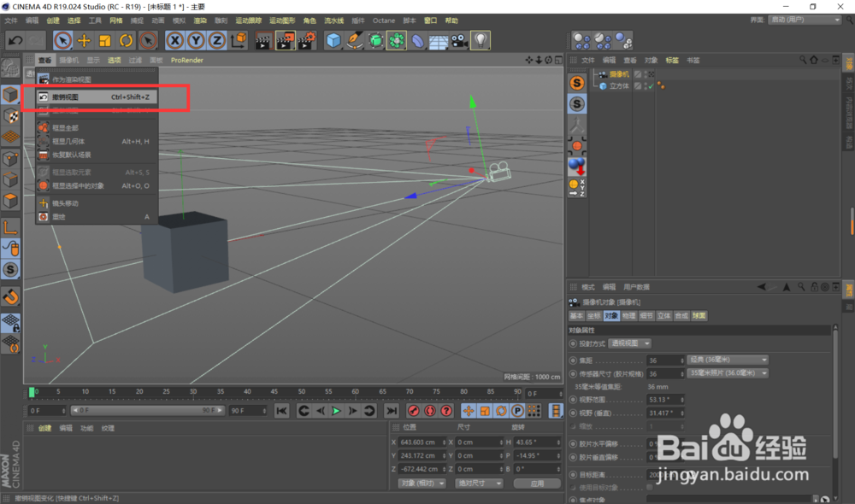Viewport: 855px width, 504px height.
Task: Open 对象 (相对) coordinate dropdown
Action: click(x=422, y=483)
